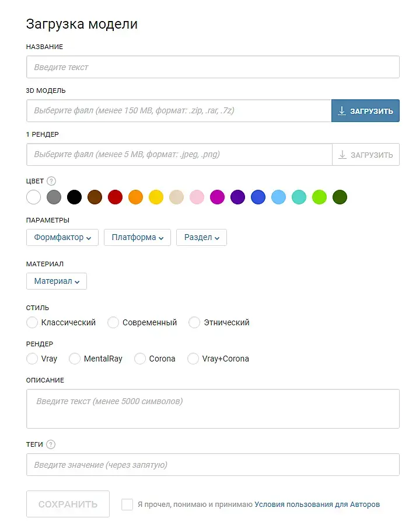Pick the white color swatch
This screenshot has width=416, height=532.
pos(34,197)
